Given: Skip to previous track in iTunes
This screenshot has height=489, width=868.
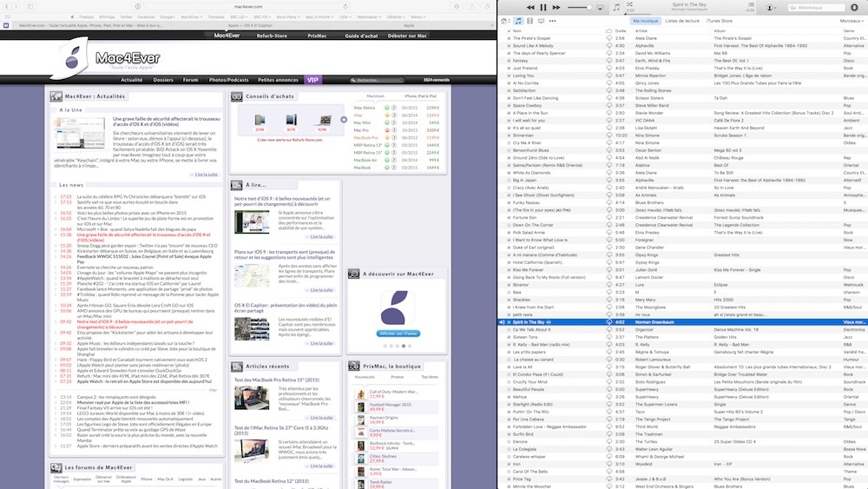Looking at the screenshot, I should click(x=530, y=7).
